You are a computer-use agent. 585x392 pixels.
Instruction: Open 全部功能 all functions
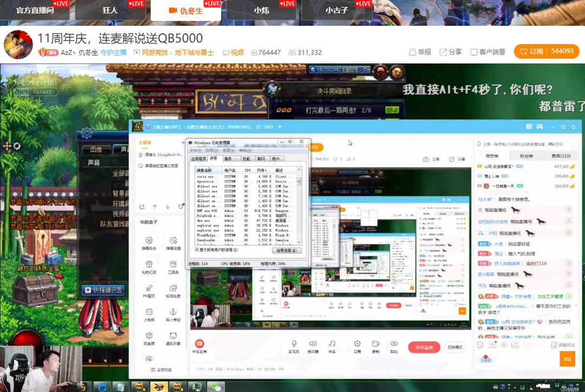tap(161, 370)
